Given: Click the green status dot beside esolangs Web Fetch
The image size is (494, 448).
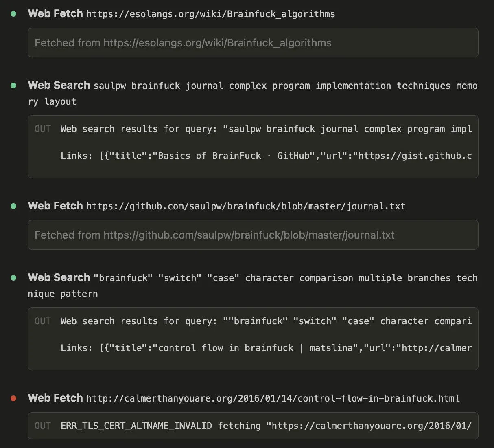Looking at the screenshot, I should pos(13,14).
